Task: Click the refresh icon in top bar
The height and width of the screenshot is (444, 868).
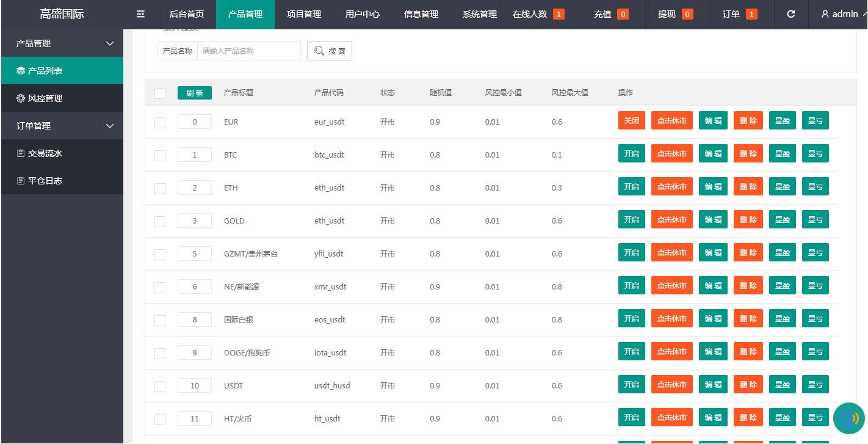Action: pyautogui.click(x=791, y=14)
